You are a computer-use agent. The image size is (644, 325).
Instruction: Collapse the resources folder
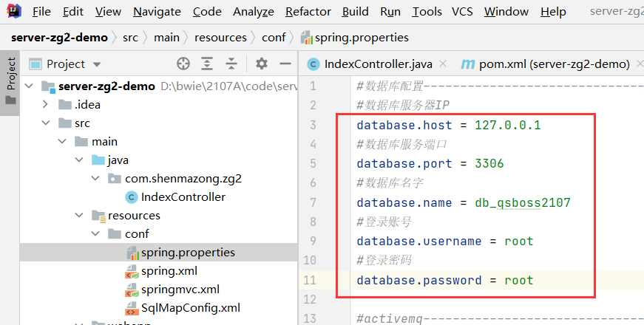79,215
